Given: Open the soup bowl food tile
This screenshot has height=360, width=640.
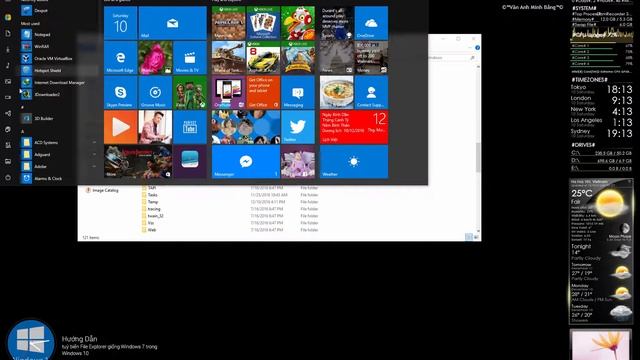Looking at the screenshot, I should point(336,92).
